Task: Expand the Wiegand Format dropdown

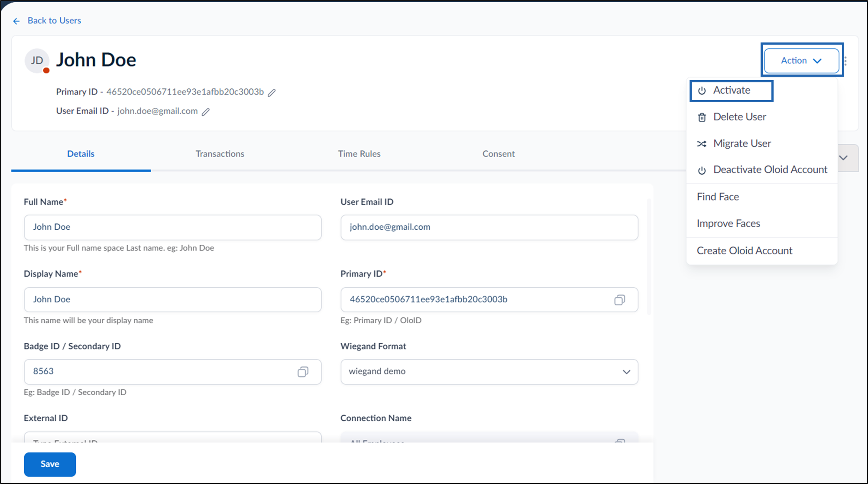Action: click(626, 372)
